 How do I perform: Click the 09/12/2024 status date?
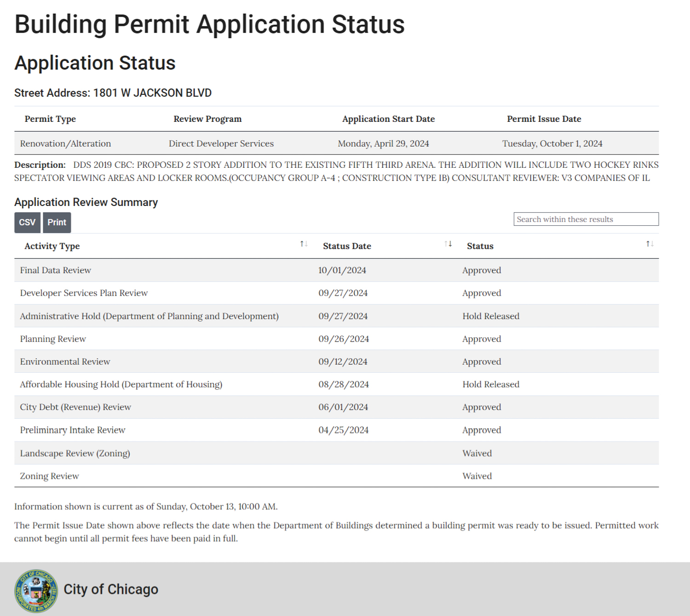click(x=343, y=362)
